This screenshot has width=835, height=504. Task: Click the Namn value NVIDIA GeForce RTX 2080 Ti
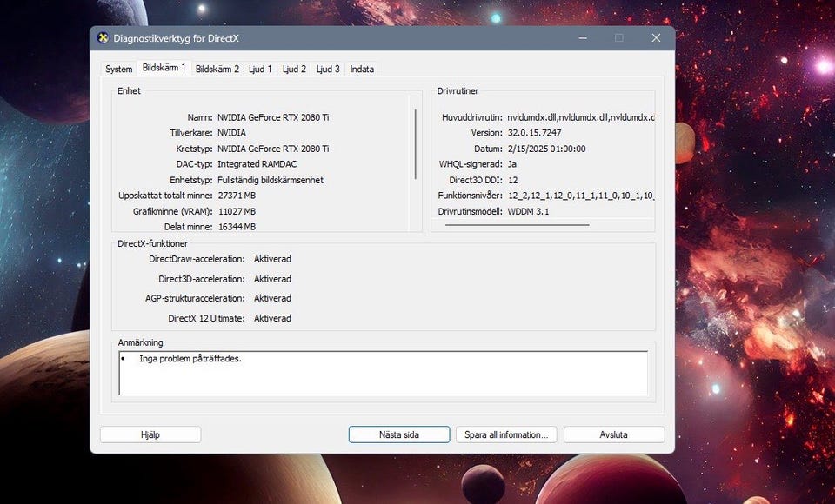(273, 117)
